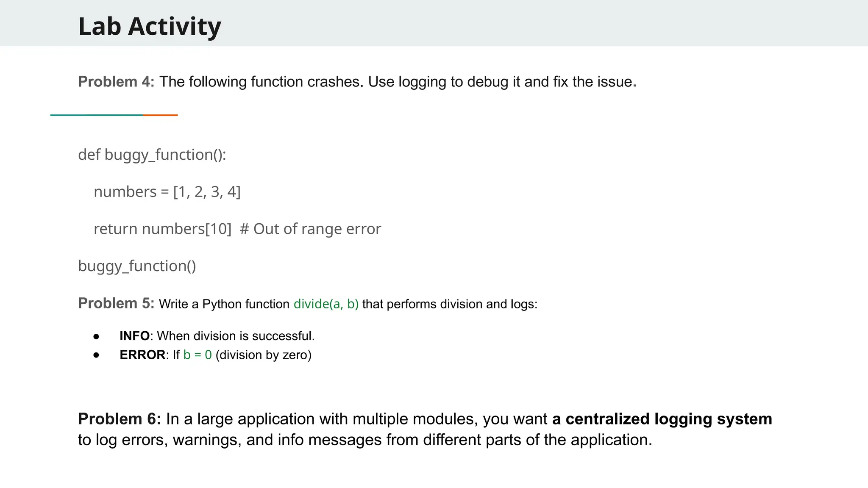
Task: Click 'When division is successful.' text
Action: point(236,336)
